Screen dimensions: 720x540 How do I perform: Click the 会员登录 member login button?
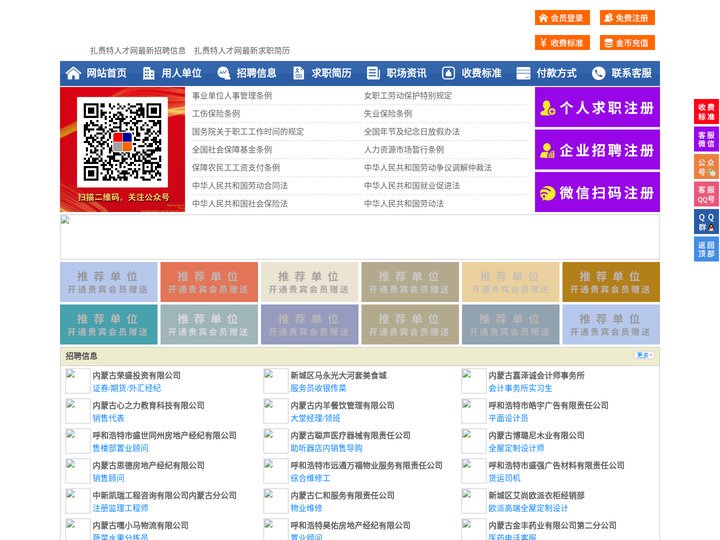[x=562, y=18]
